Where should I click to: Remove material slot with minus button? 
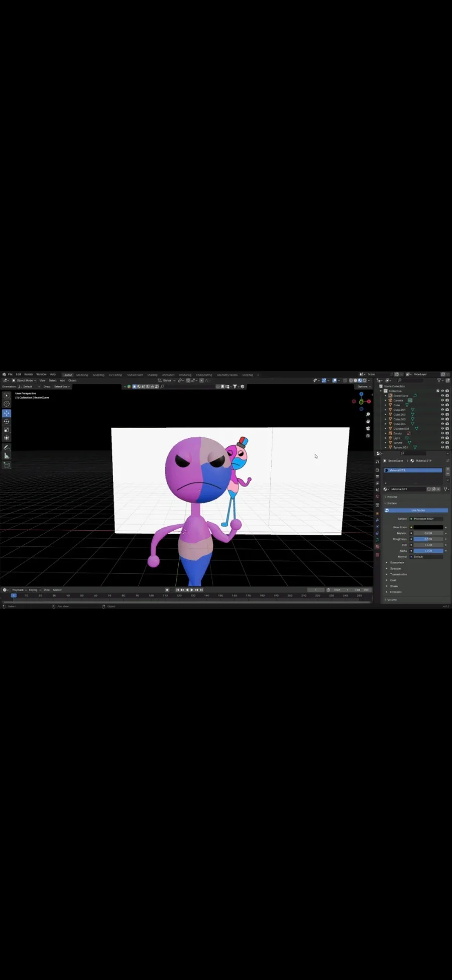point(447,474)
